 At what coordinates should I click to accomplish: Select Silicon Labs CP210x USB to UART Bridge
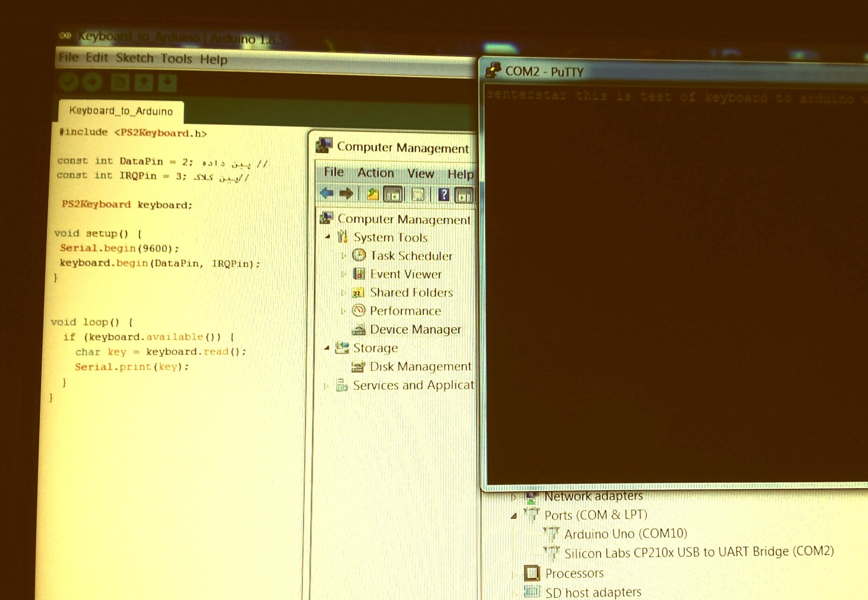[x=699, y=552]
